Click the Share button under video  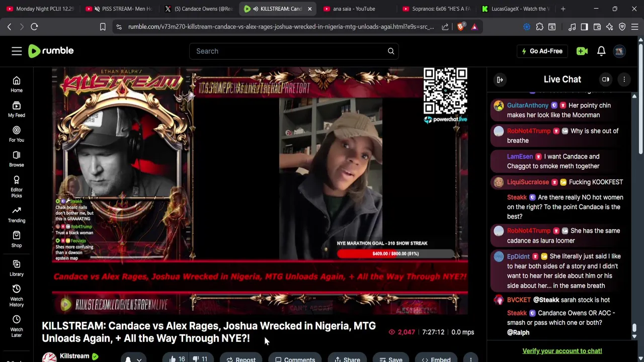(x=347, y=359)
